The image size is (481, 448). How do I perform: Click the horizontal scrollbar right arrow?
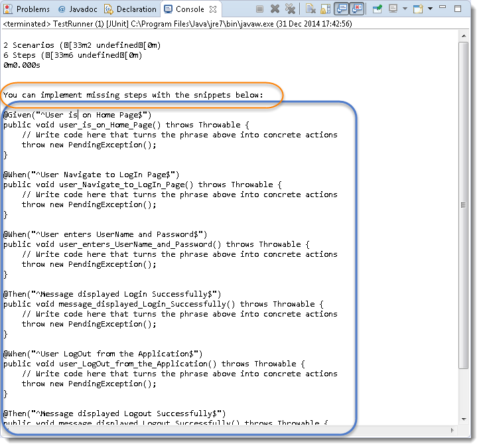coord(452,430)
